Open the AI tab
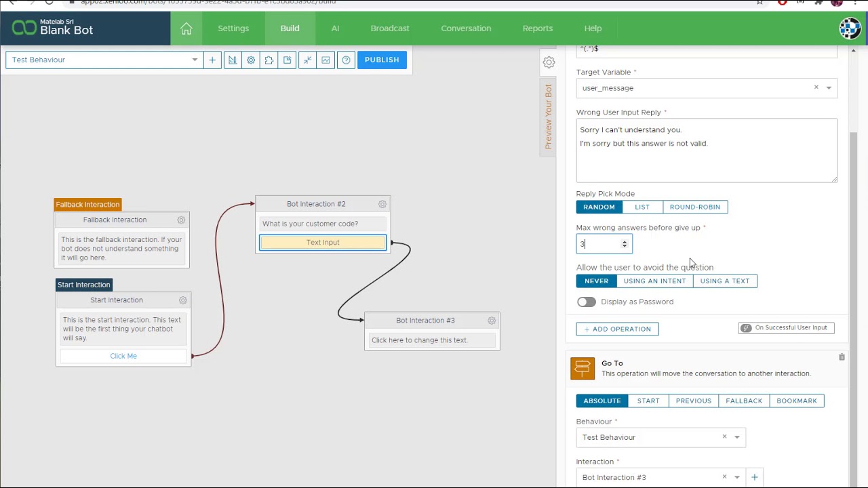 click(x=335, y=28)
